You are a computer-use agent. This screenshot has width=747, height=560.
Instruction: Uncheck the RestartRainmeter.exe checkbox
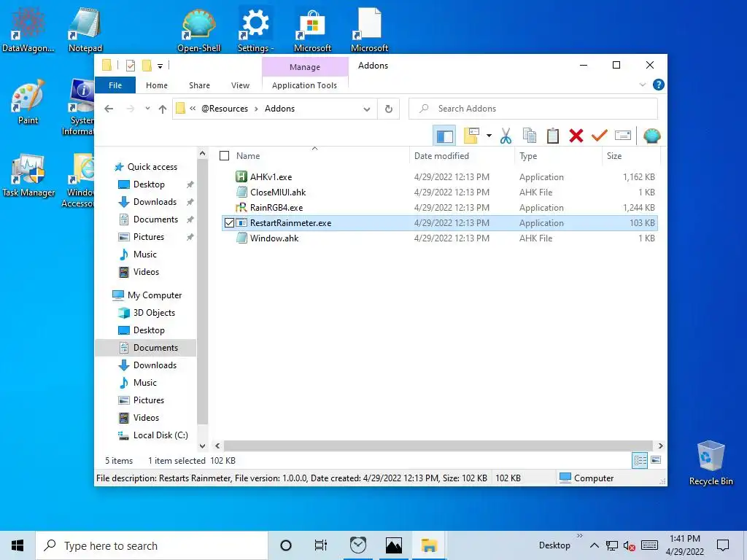(x=229, y=223)
